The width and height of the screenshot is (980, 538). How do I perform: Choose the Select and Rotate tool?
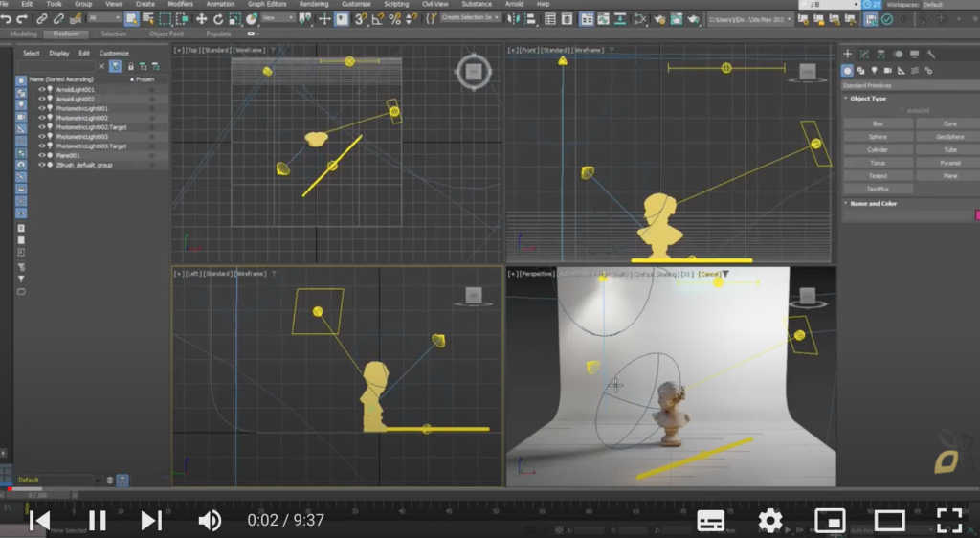tap(218, 19)
